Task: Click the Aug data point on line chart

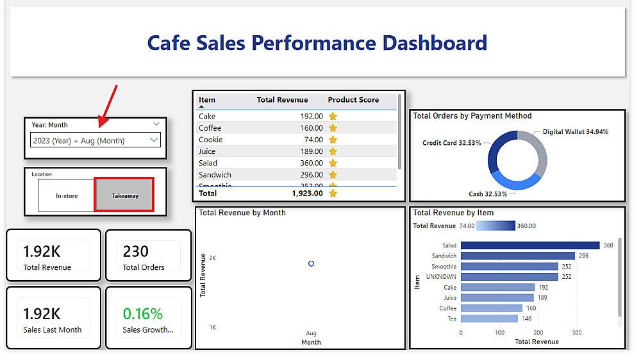Action: (311, 264)
